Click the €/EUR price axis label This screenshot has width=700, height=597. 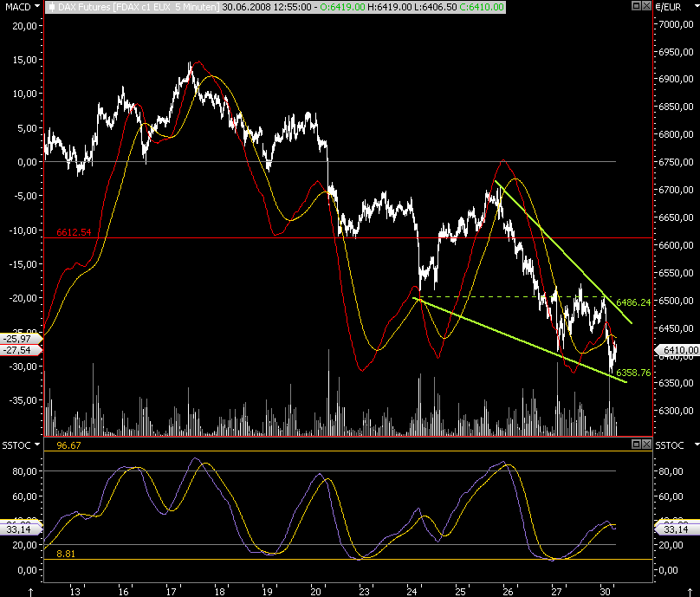(668, 7)
